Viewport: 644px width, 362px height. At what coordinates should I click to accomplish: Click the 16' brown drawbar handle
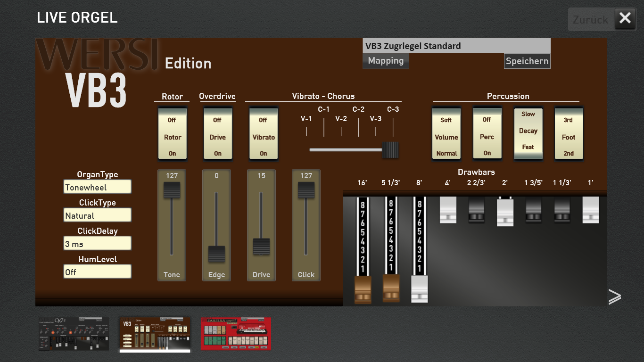coord(363,289)
